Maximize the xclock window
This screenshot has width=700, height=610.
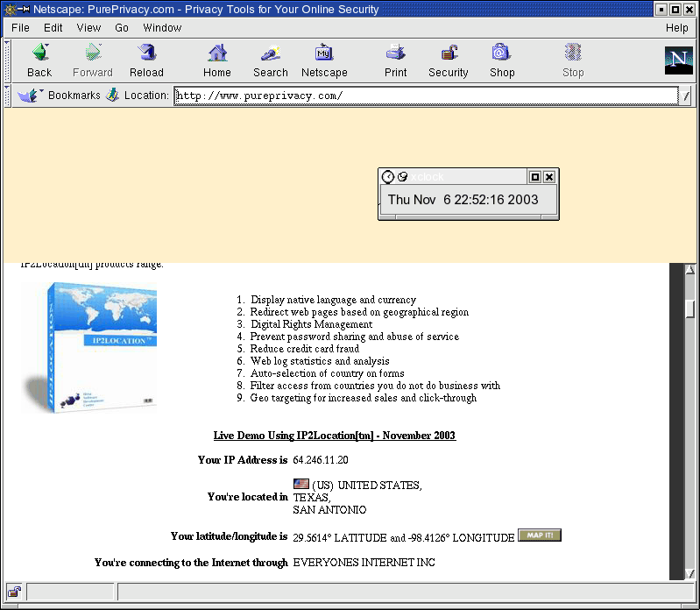point(534,177)
